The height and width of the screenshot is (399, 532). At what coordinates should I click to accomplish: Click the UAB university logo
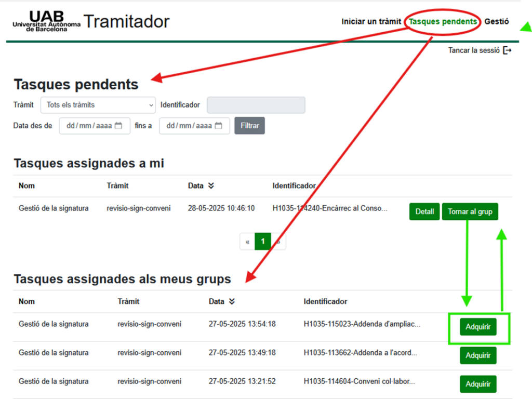pyautogui.click(x=47, y=21)
